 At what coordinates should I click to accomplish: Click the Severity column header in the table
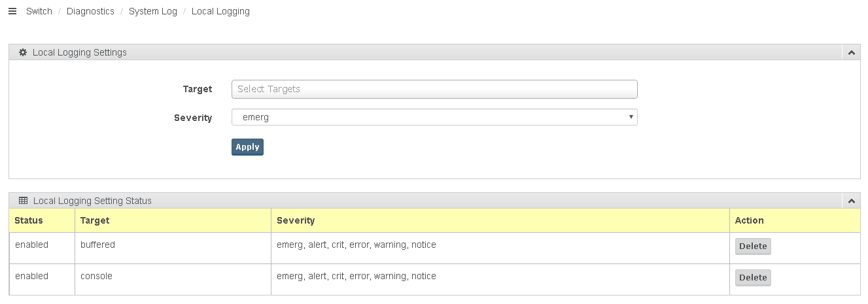click(296, 220)
